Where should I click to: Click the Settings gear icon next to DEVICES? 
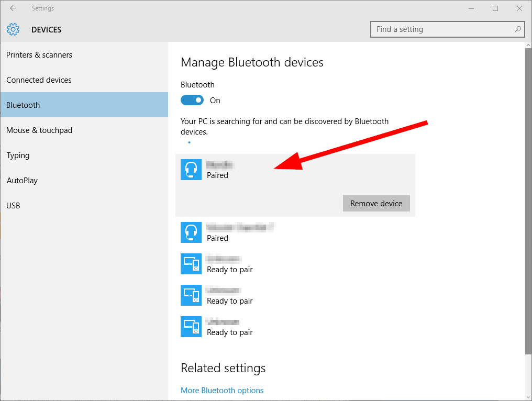point(13,29)
